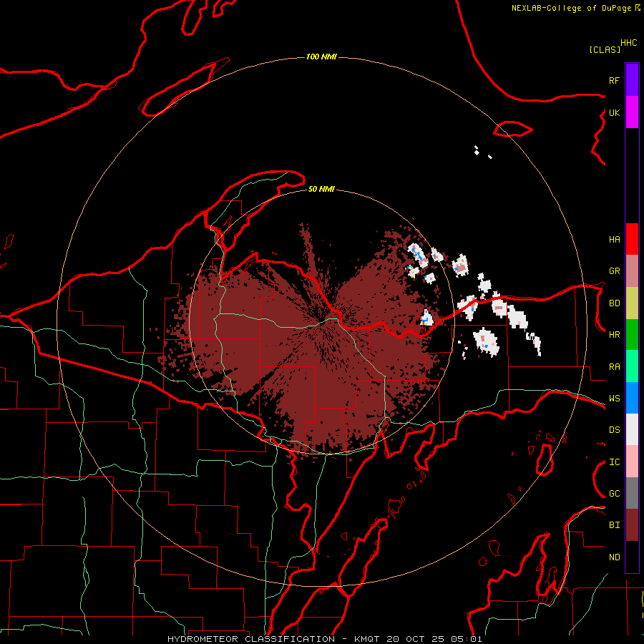Click the 'WS' legend label text
The width and height of the screenshot is (644, 644).
614,399
